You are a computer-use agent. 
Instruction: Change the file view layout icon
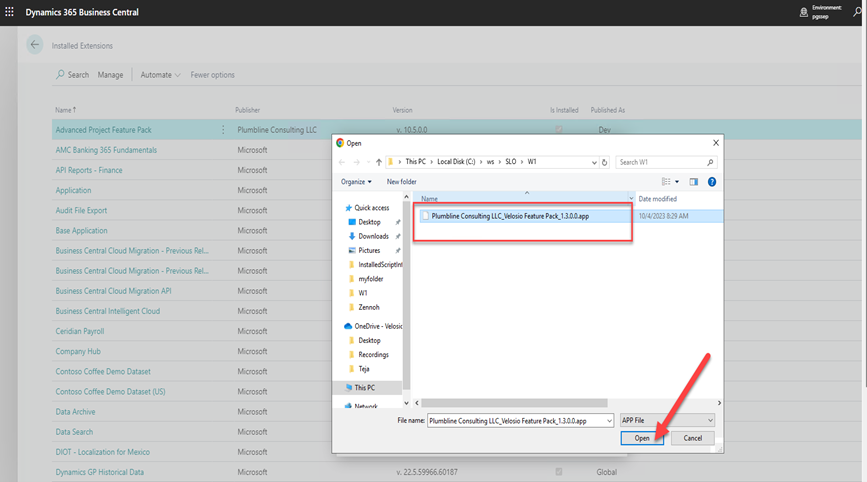tap(666, 182)
